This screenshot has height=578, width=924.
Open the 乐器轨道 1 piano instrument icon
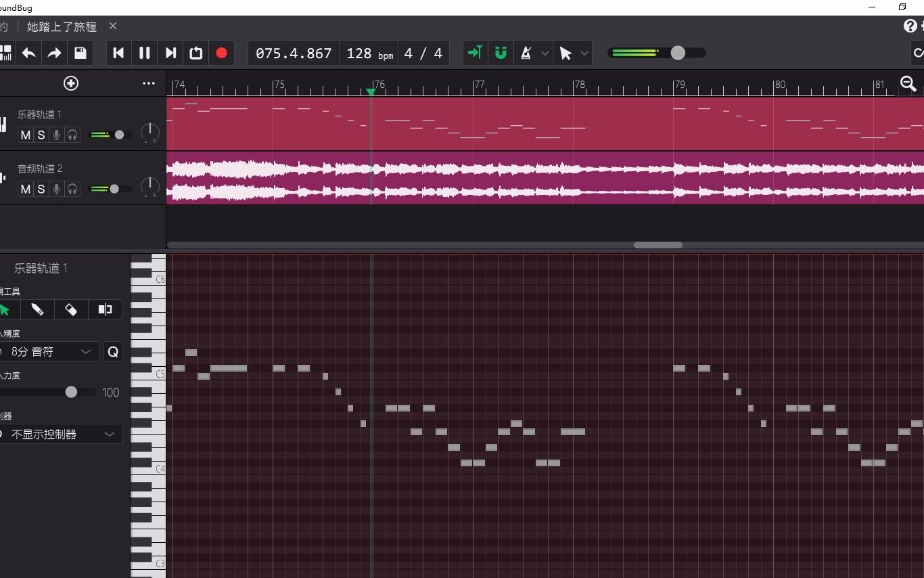pyautogui.click(x=3, y=125)
